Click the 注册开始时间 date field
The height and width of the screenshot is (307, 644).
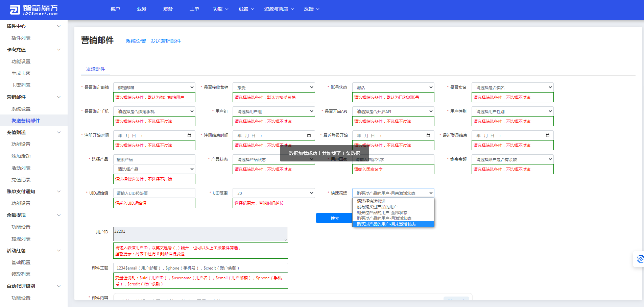(154, 135)
